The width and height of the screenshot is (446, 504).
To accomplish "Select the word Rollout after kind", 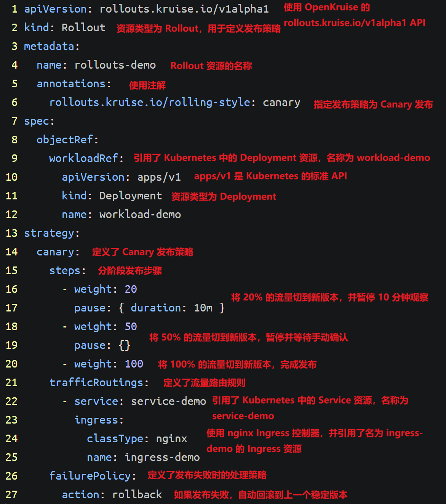I will point(83,27).
